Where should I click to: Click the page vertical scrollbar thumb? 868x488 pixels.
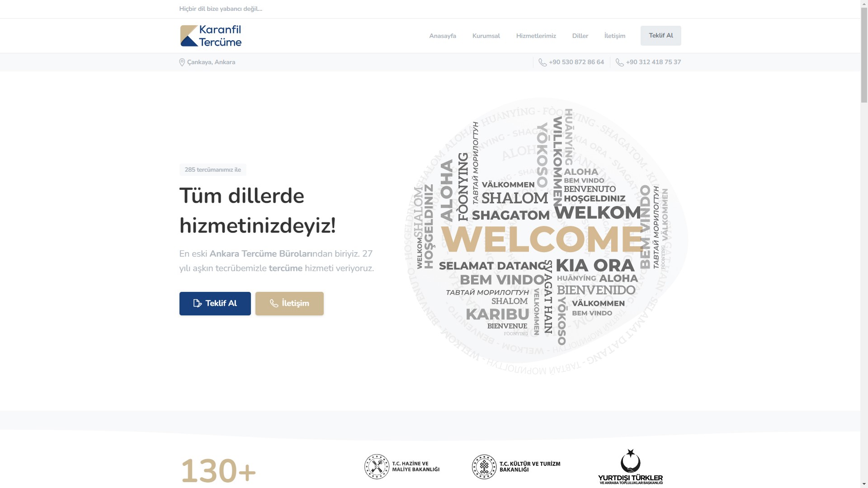(x=864, y=54)
